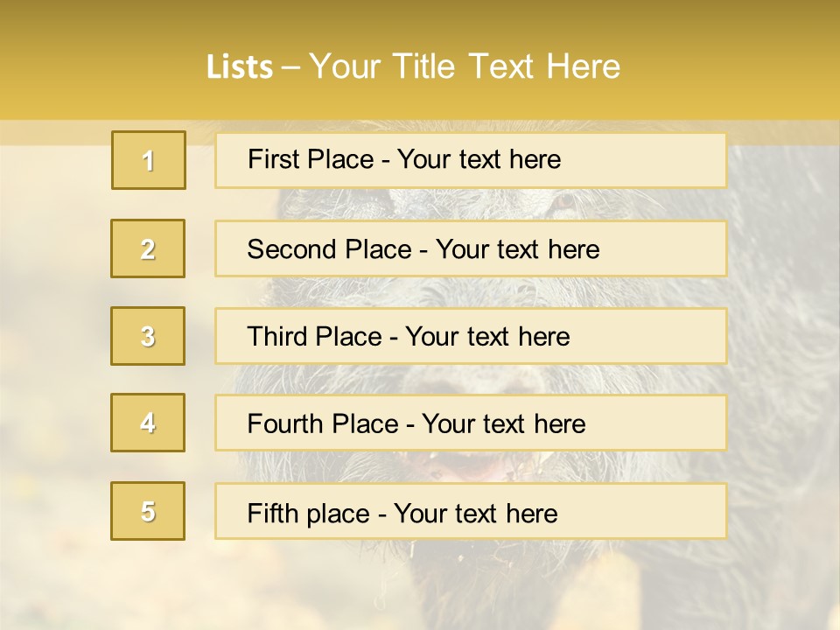
Task: Click 'Your Title Text Here' in the title
Action: (465, 66)
